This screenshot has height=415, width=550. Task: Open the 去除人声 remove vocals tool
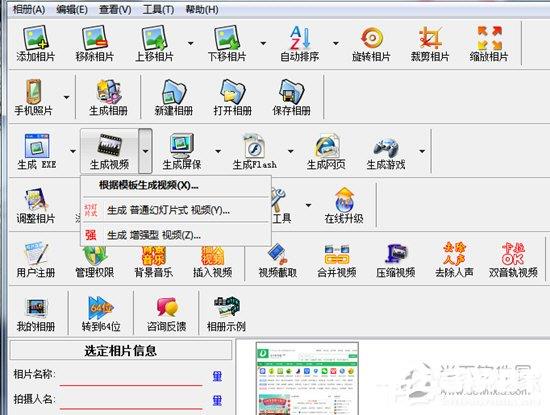pos(454,259)
